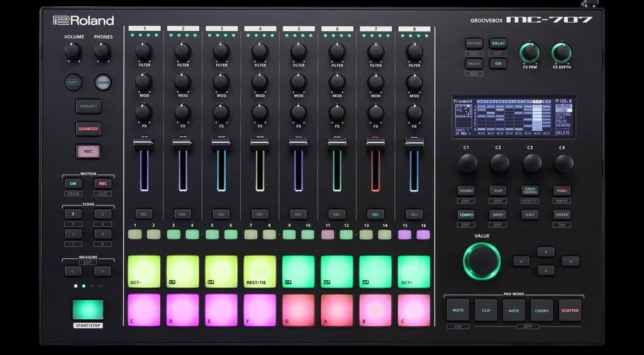Viewport: 644px width, 355px height.
Task: Tap the CLIP button under C2
Action: point(498,191)
